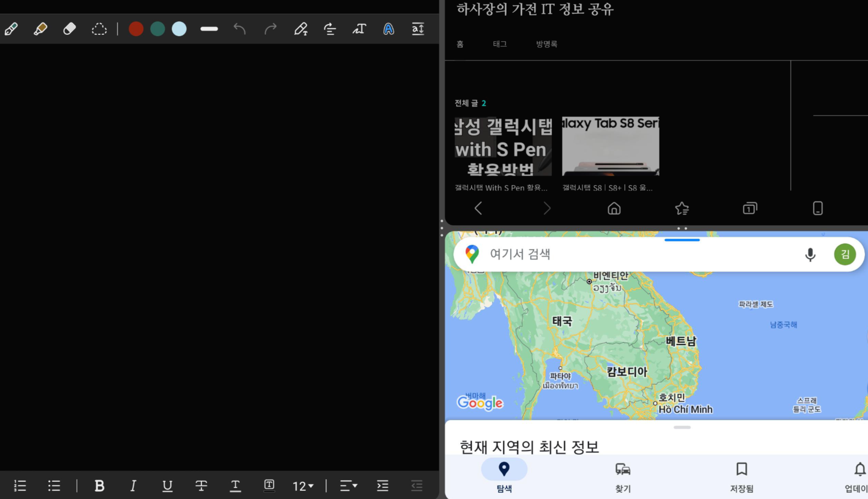Open blog title 하사장의 가전 IT 정보 공유
The width and height of the screenshot is (868, 499).
point(535,9)
